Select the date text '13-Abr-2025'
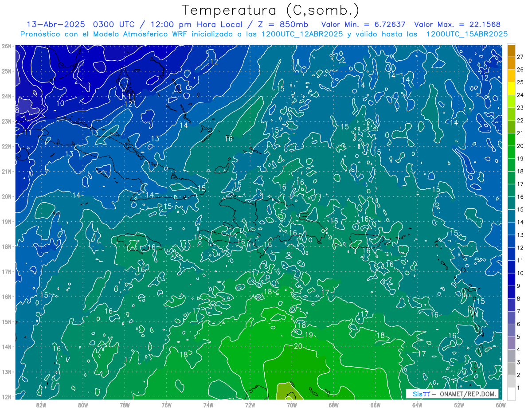Screen dimensions: 532x411 pyautogui.click(x=56, y=24)
